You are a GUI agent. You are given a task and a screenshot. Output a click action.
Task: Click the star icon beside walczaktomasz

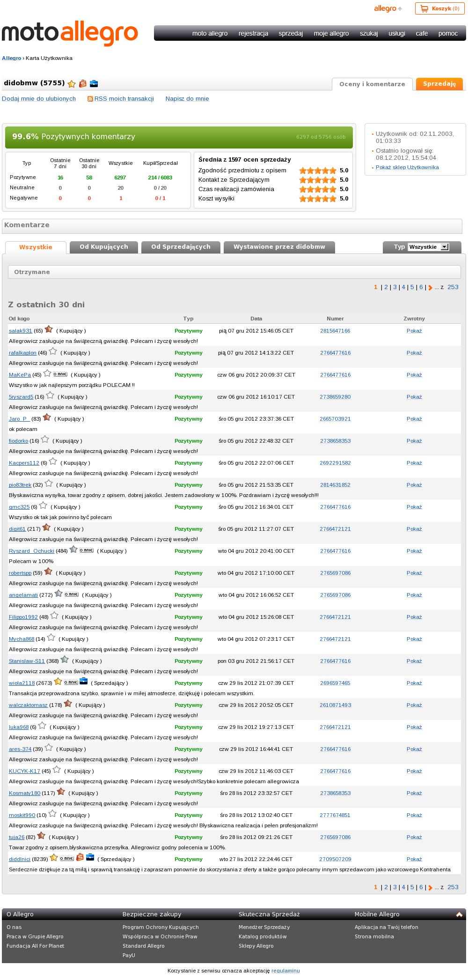(x=68, y=704)
